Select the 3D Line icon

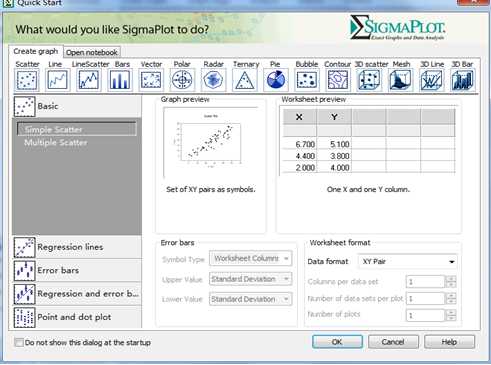coord(431,80)
